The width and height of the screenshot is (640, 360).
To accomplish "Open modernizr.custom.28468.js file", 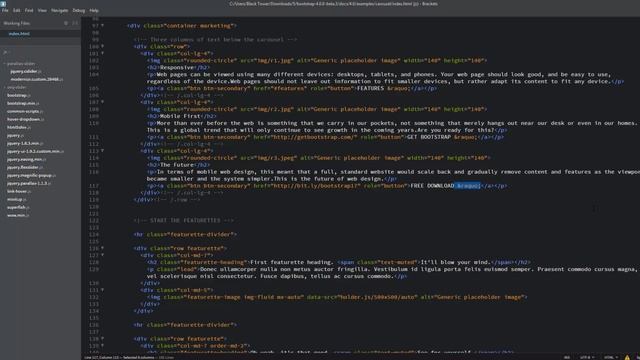I will click(x=37, y=79).
